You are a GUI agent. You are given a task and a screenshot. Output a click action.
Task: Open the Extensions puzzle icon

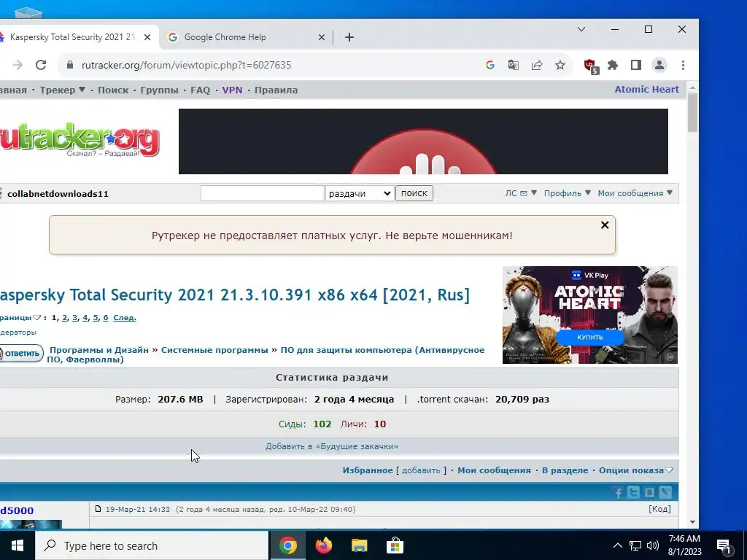pos(613,65)
